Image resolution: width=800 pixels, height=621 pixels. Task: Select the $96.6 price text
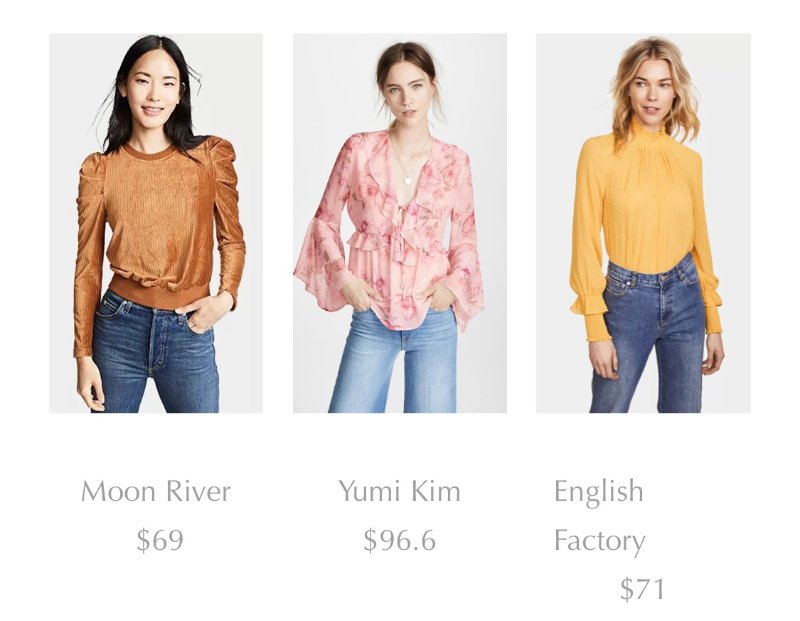coord(399,540)
